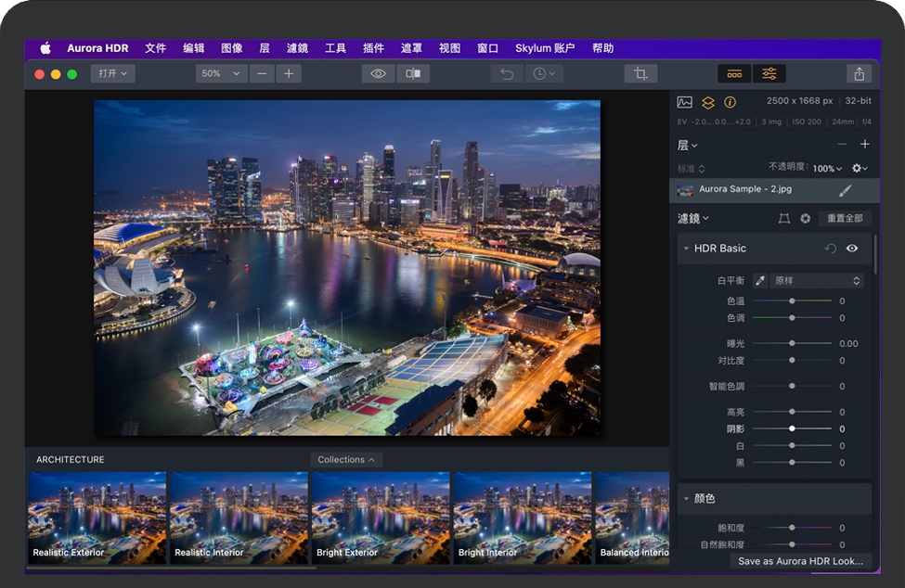Screen dimensions: 905x588
Task: Toggle the quick preview eye button
Action: (378, 74)
